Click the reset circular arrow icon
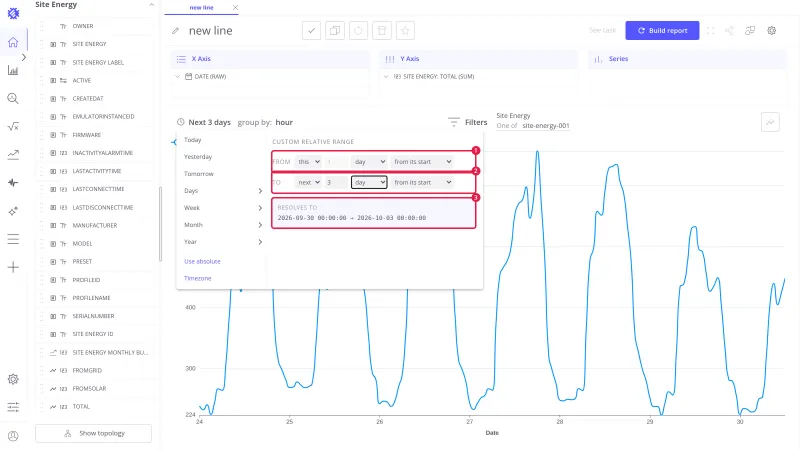Viewport: 800px width, 450px height. (x=358, y=31)
